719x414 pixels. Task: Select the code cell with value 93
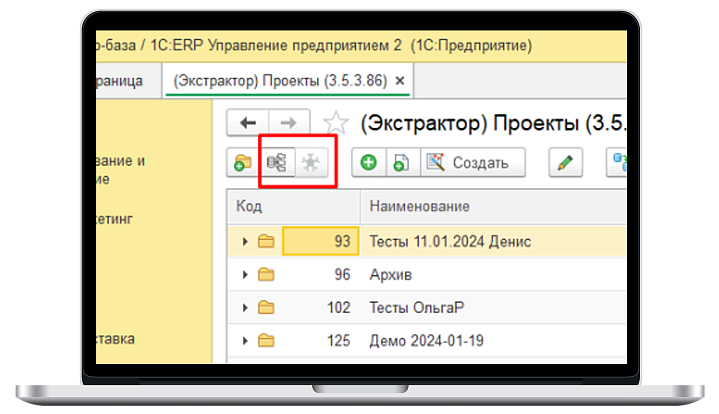coord(320,241)
